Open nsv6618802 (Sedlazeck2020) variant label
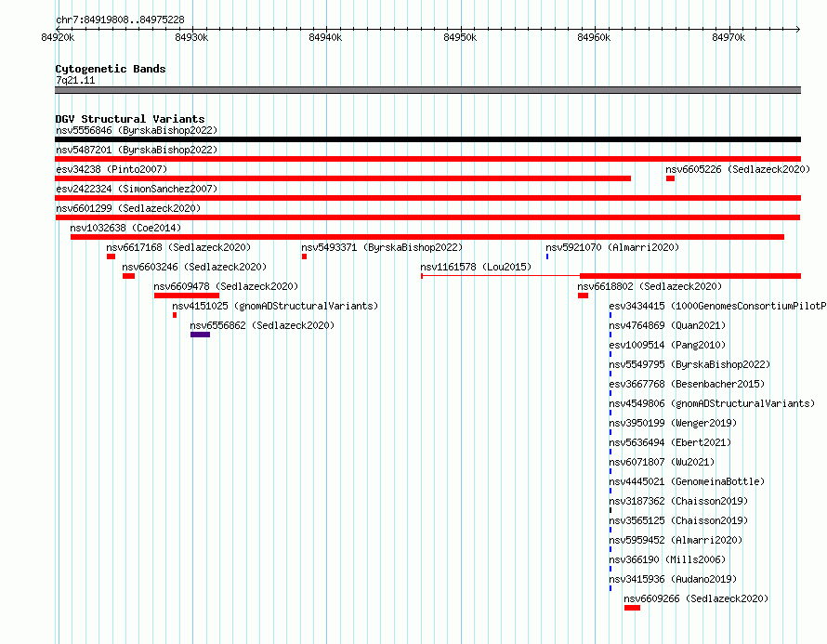Screen dimensions: 827x644 pyautogui.click(x=650, y=286)
